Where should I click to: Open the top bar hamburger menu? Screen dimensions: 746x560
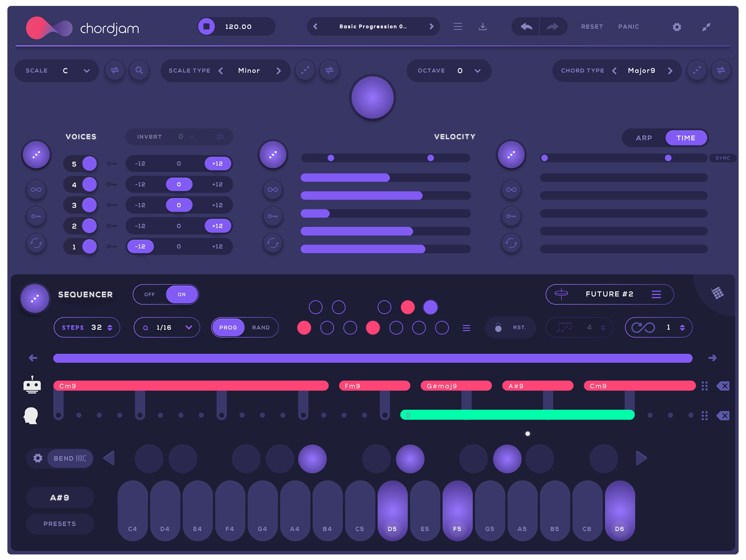458,26
